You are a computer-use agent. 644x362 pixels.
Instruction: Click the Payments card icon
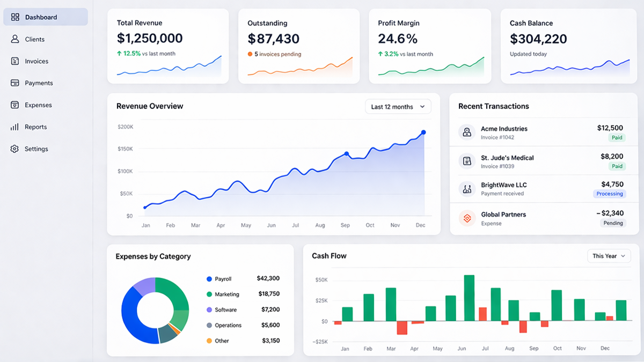15,83
